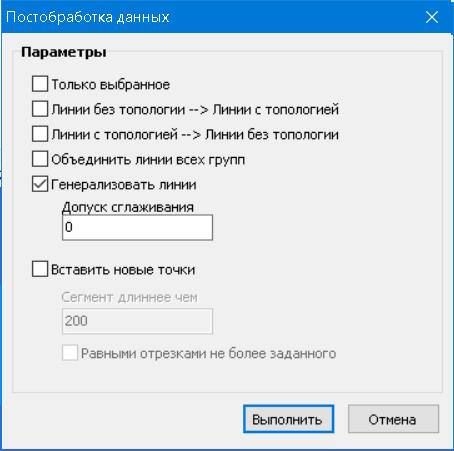Click the 'Параметры' group heading
The image size is (454, 451).
point(64,52)
